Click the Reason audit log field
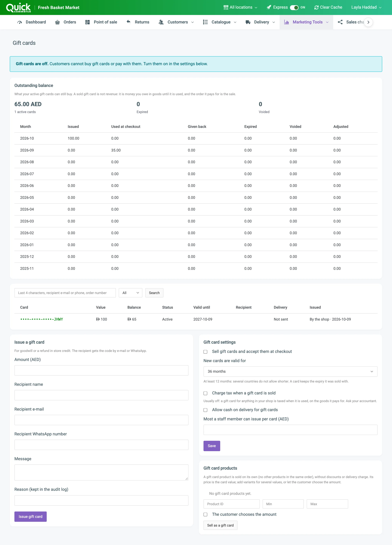392x545 pixels. 101,501
